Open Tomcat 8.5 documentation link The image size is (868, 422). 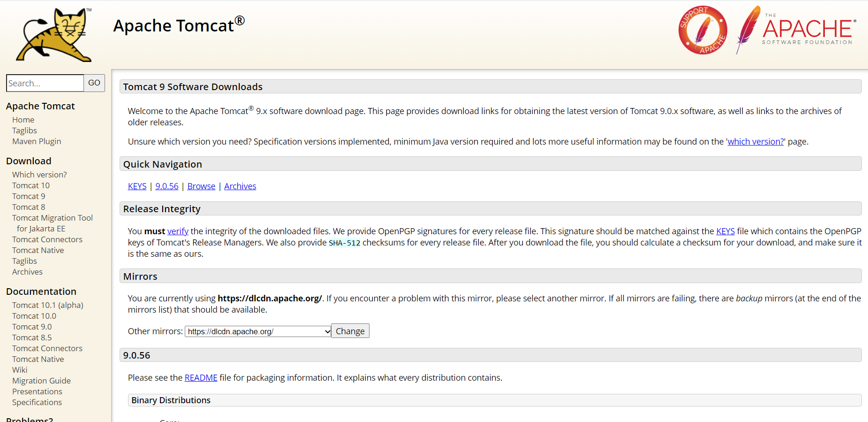(32, 338)
